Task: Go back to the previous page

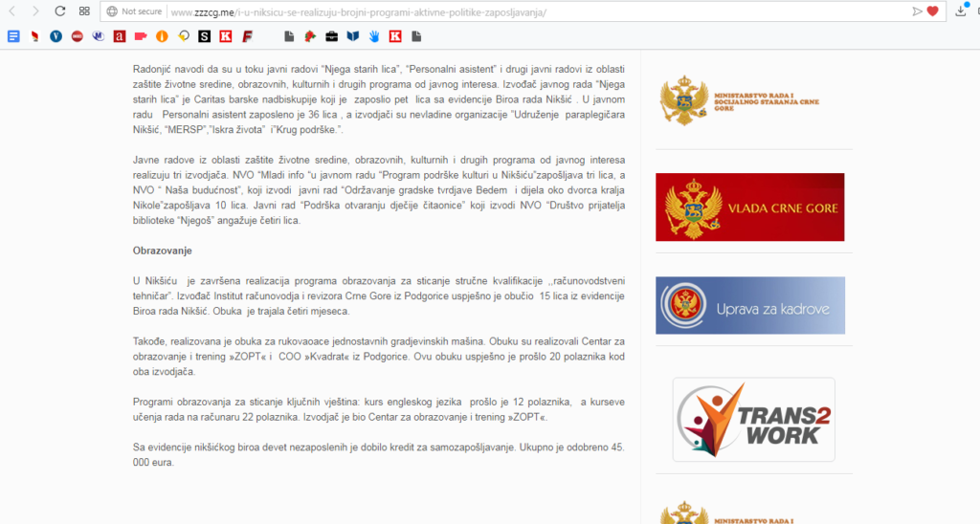Action: click(11, 11)
